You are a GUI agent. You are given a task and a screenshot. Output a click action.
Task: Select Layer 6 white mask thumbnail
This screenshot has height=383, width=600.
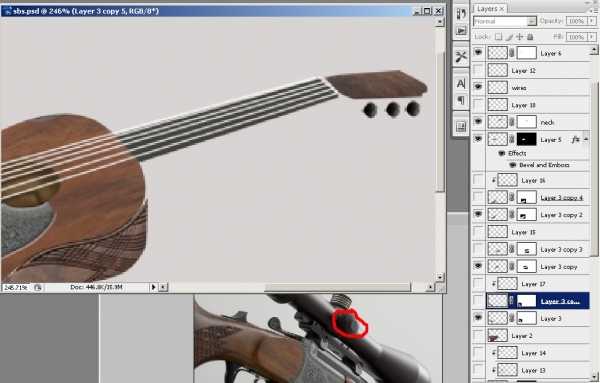pos(527,53)
